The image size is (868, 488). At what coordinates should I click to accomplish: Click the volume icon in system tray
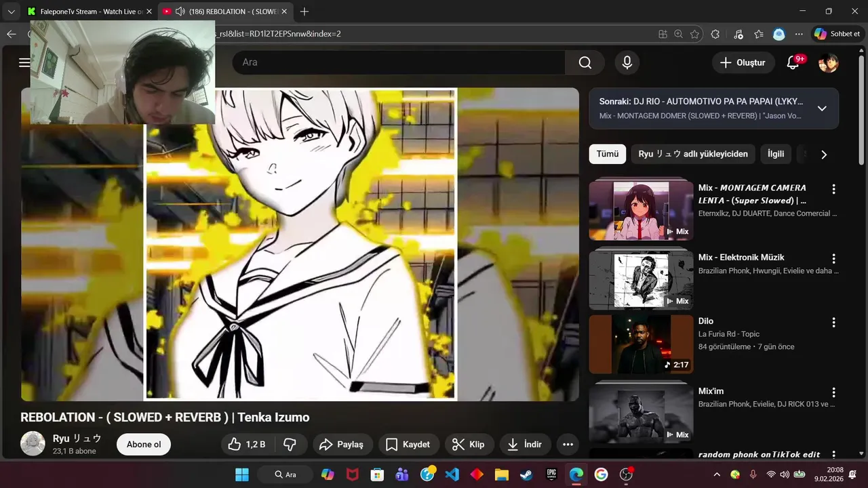tap(785, 474)
